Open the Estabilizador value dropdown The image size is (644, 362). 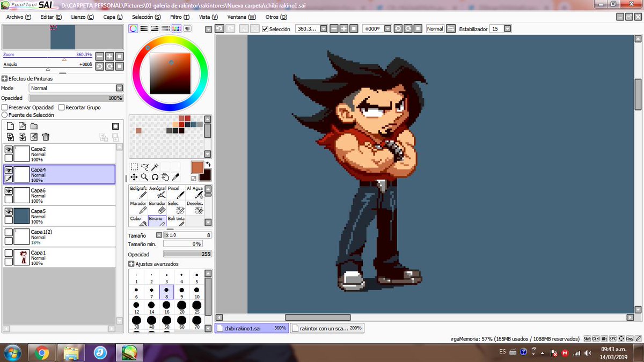pos(507,29)
